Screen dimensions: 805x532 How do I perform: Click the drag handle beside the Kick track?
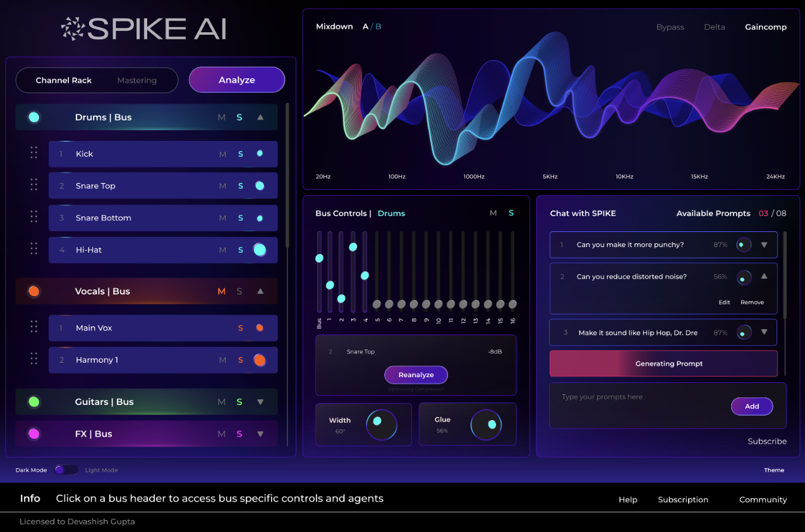click(x=33, y=152)
